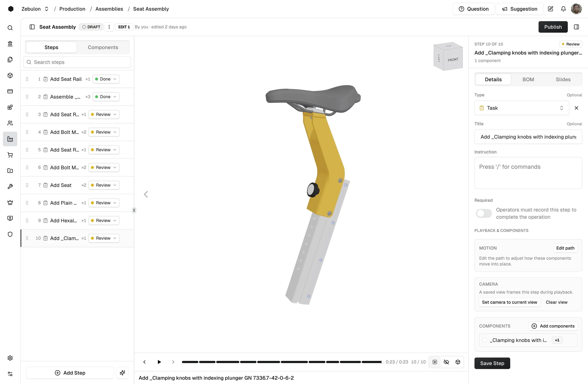Toggle the right panel layout icon
Viewport: 588px width, 384px height.
tap(576, 27)
